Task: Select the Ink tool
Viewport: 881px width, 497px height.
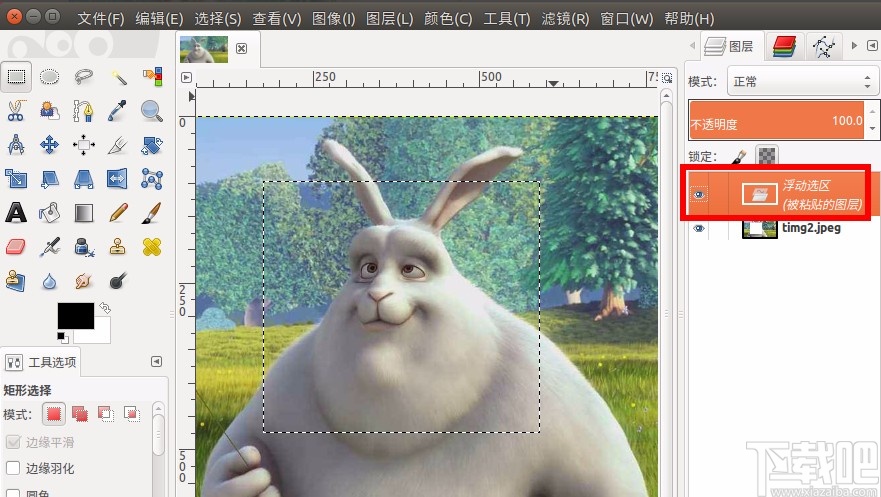Action: click(x=84, y=247)
